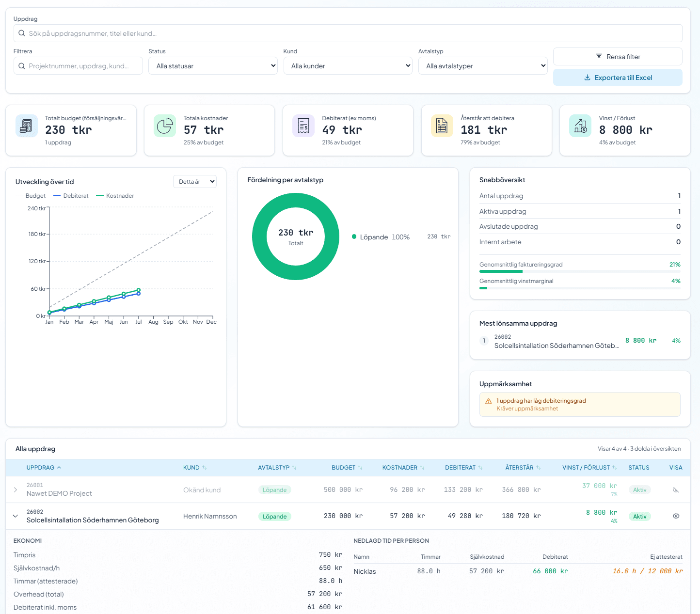Image resolution: width=700 pixels, height=614 pixels.
Task: Click the Timpris '750 kr' value
Action: 331,555
